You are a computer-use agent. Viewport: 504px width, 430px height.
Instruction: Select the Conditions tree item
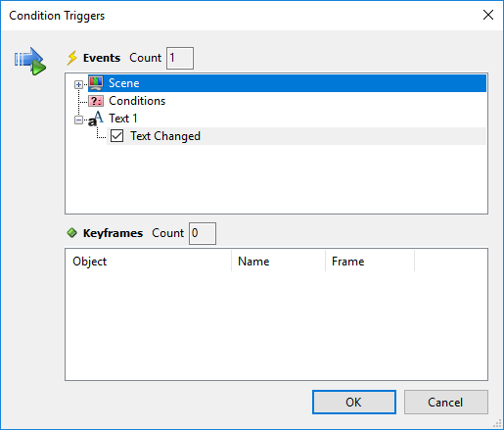click(x=137, y=101)
